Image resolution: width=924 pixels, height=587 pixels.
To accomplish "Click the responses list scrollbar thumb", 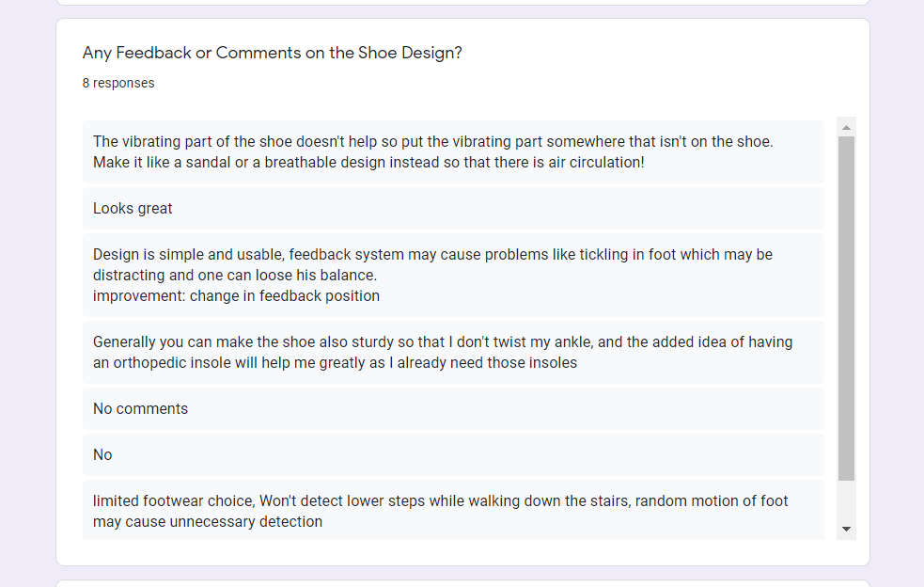I will pos(846,309).
